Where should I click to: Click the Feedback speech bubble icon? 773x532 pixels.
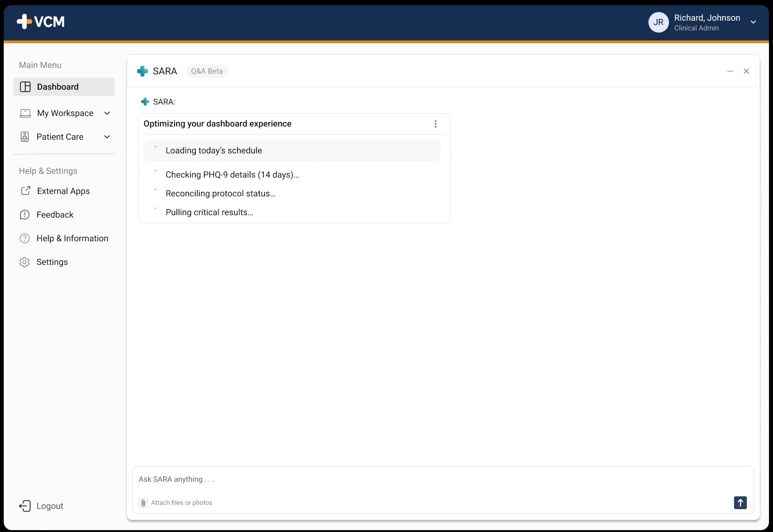click(25, 215)
